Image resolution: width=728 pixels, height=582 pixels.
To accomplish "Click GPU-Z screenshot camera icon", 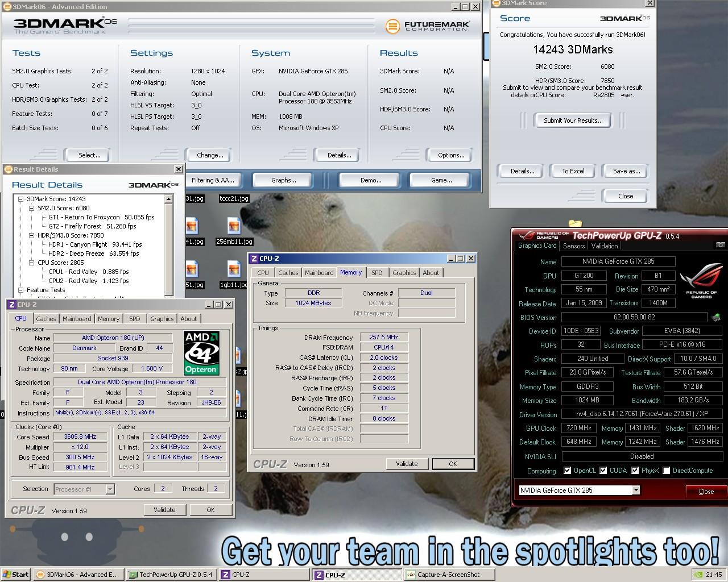I will click(x=720, y=245).
